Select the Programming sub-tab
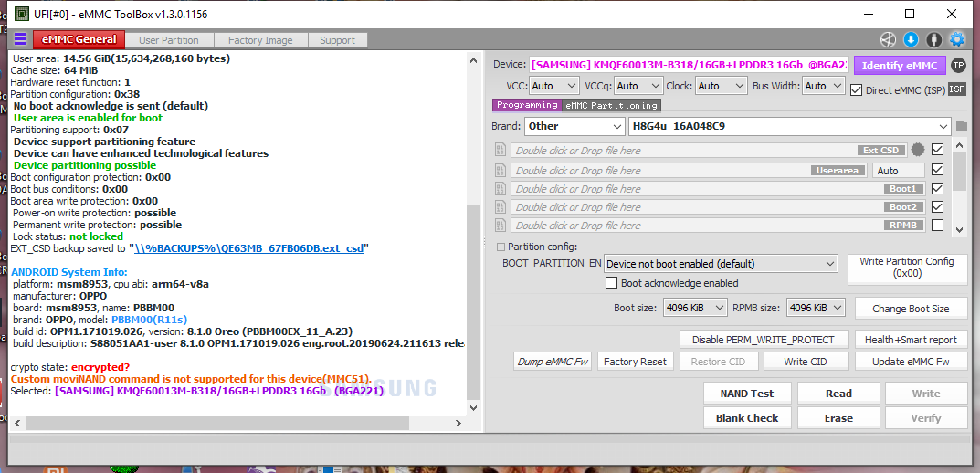Image resolution: width=980 pixels, height=473 pixels. click(527, 105)
